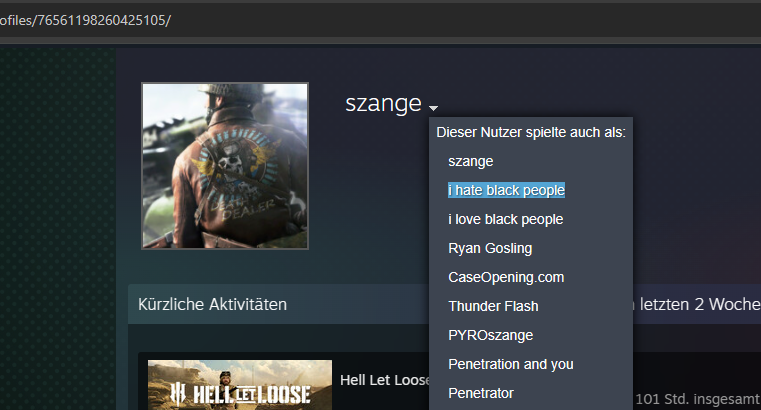Select the 'Penetration and you' alias
This screenshot has width=761, height=410.
coord(511,364)
